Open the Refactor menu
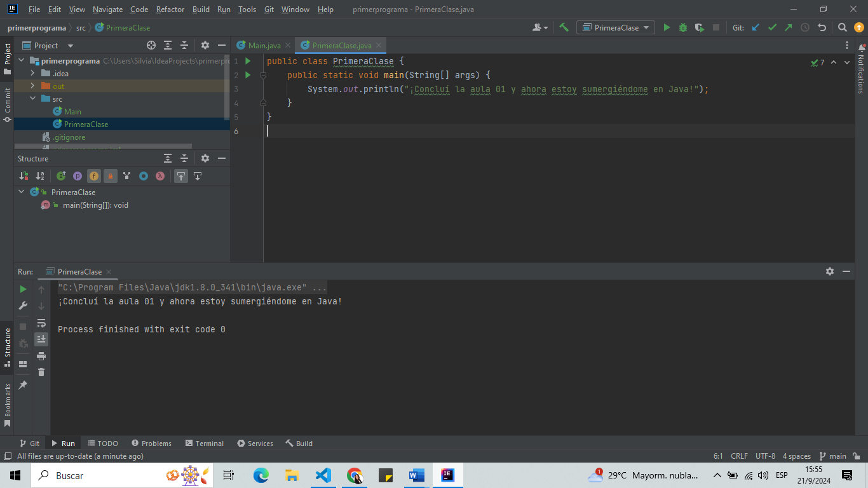The width and height of the screenshot is (868, 488). tap(170, 10)
